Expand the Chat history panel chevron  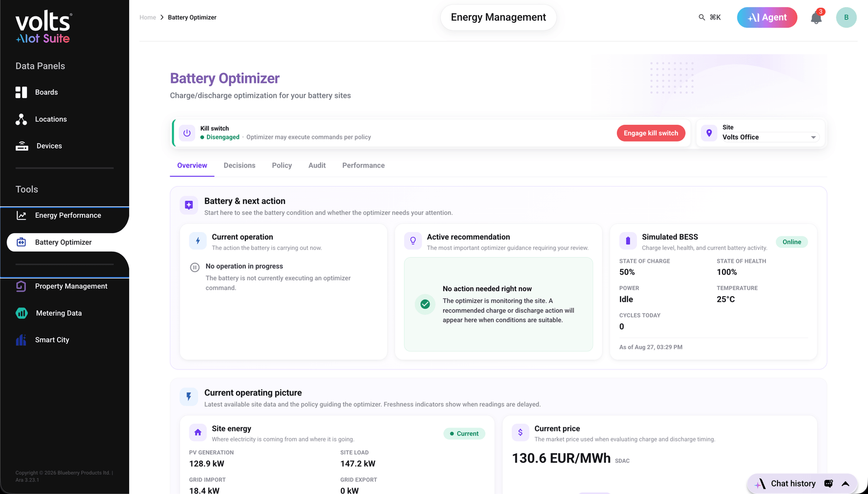click(845, 484)
